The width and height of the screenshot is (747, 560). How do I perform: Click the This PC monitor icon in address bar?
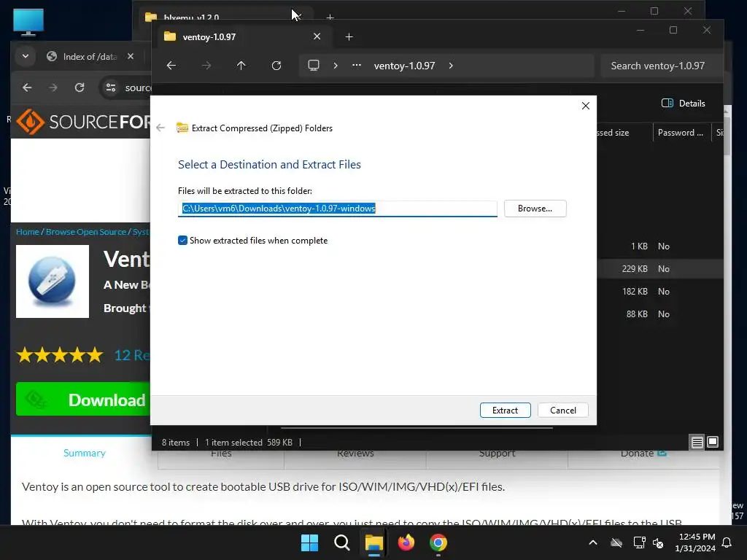[314, 65]
